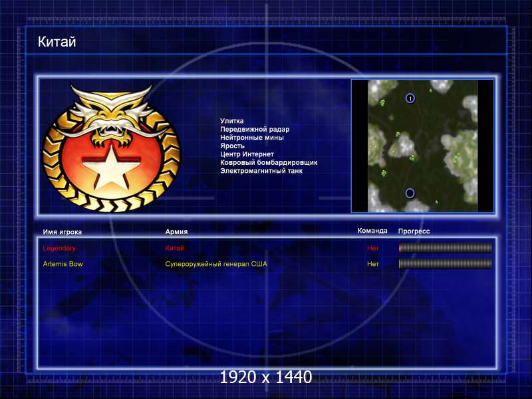
Task: Click the Artemis Bow loading progress bar
Action: pyautogui.click(x=445, y=263)
